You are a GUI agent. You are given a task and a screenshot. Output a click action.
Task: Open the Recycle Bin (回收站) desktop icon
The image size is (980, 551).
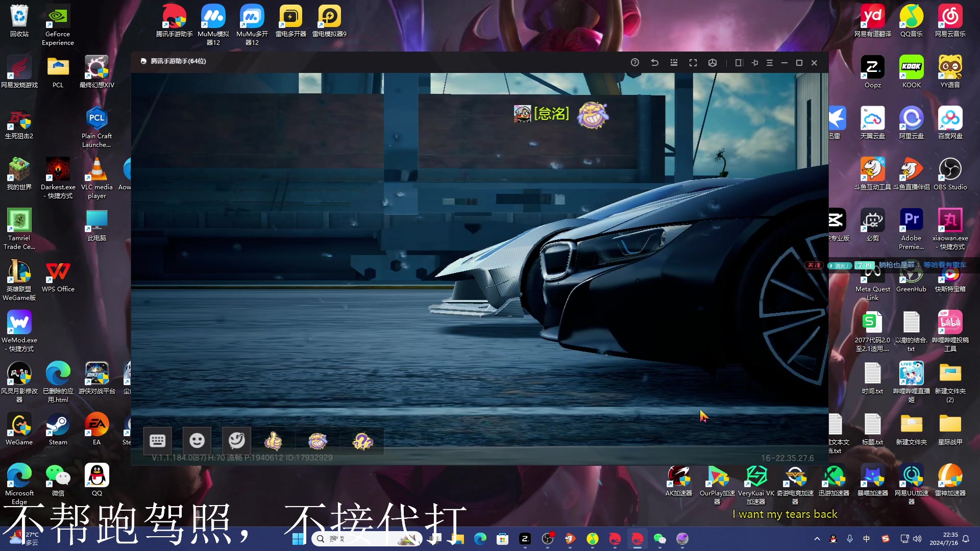19,21
